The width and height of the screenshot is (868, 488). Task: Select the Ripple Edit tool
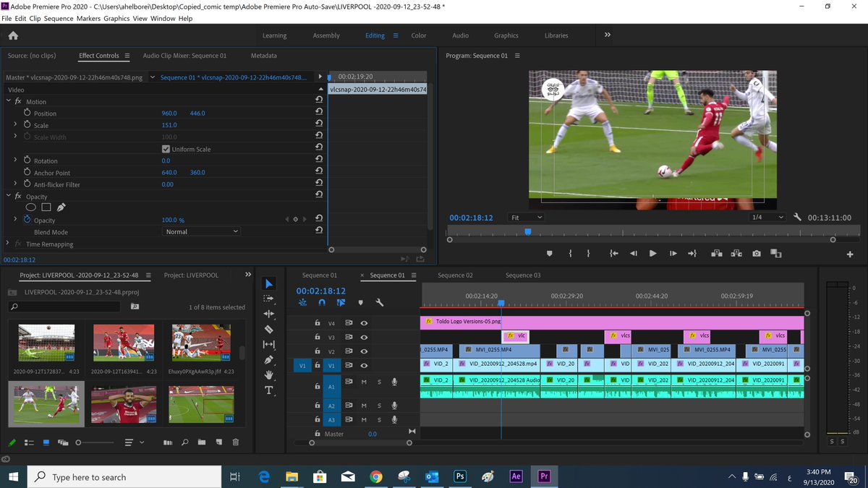point(269,314)
